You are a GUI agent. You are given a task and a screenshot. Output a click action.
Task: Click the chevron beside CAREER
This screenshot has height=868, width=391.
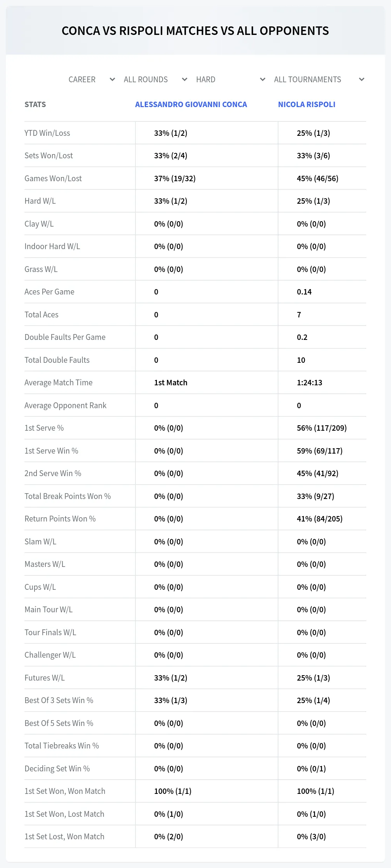click(112, 80)
